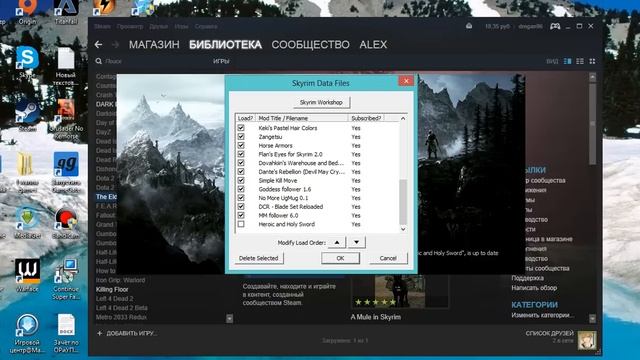Toggle Goddess follower 1.6 checkbox

241,189
